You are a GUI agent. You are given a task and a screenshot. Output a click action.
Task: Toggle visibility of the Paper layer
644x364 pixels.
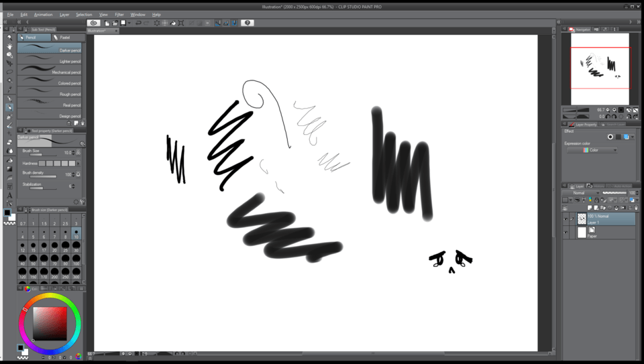coord(566,232)
